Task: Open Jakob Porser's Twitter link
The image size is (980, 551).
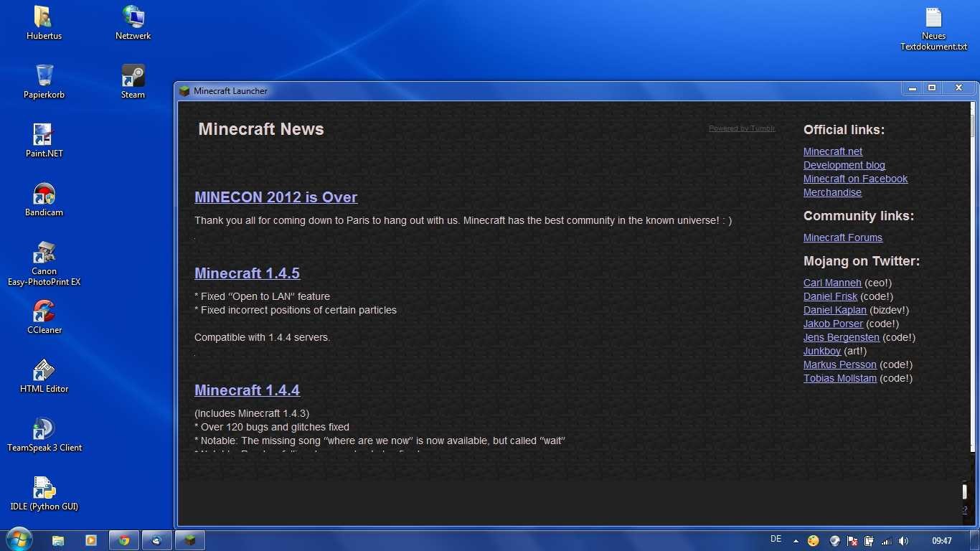Action: (x=833, y=324)
